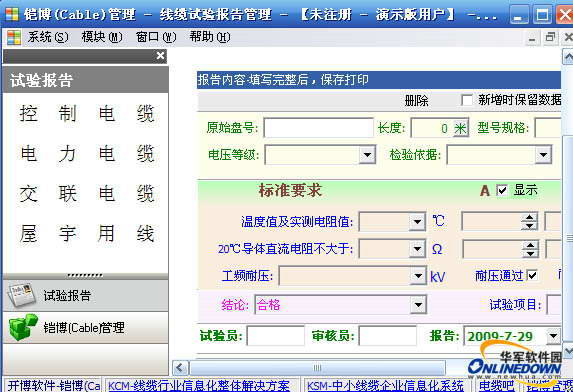Open the 工频耐压 dropdown
The image size is (573, 392).
coord(418,276)
